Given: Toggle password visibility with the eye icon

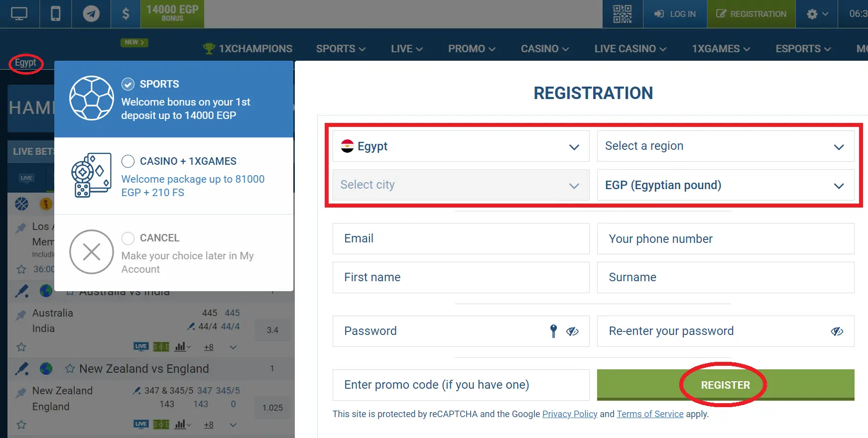Looking at the screenshot, I should click(x=573, y=331).
